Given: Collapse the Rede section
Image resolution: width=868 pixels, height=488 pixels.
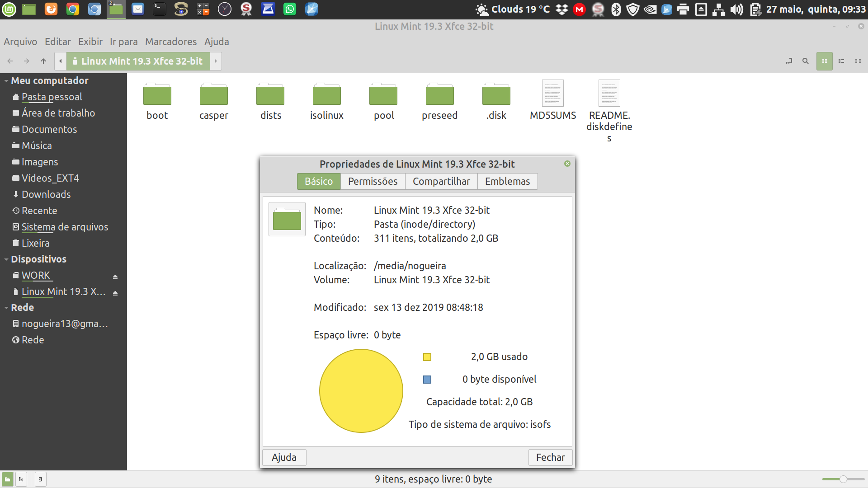Looking at the screenshot, I should 6,308.
